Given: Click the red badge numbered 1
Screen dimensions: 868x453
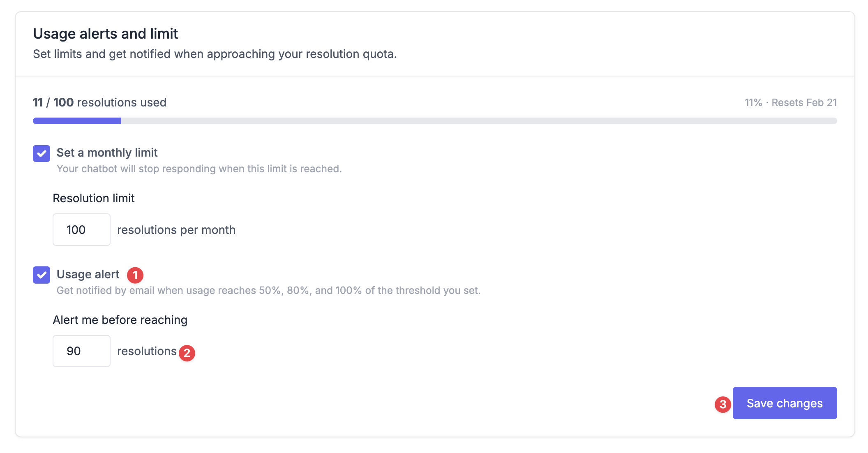Looking at the screenshot, I should (x=135, y=275).
